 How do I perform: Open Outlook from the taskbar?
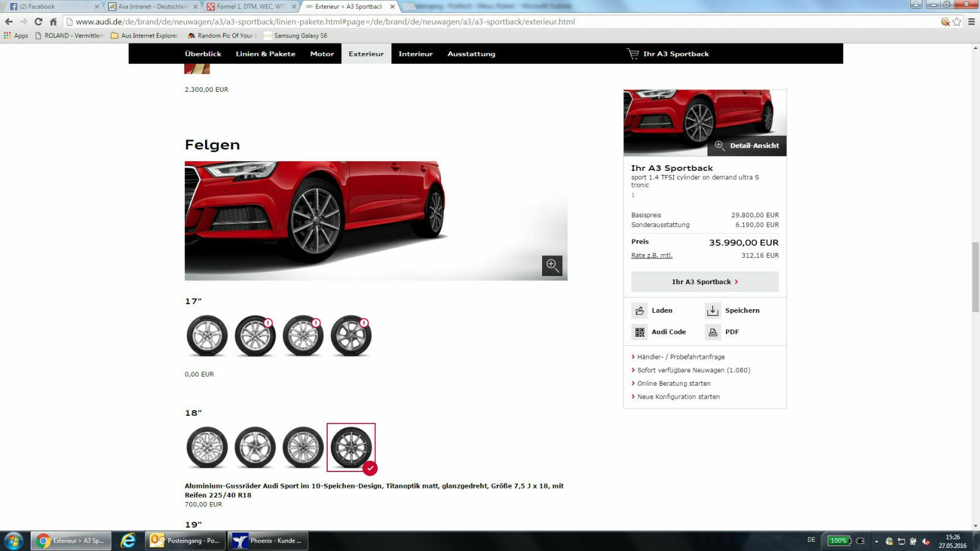184,541
